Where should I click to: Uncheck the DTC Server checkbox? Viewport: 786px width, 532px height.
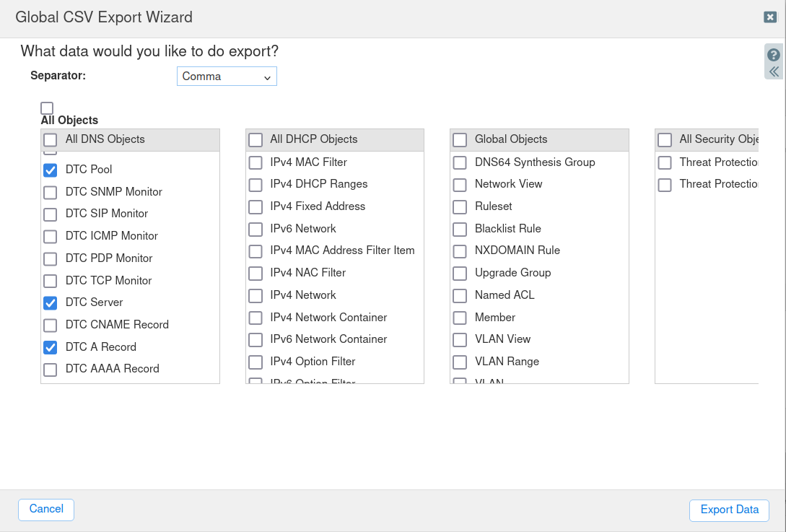51,303
